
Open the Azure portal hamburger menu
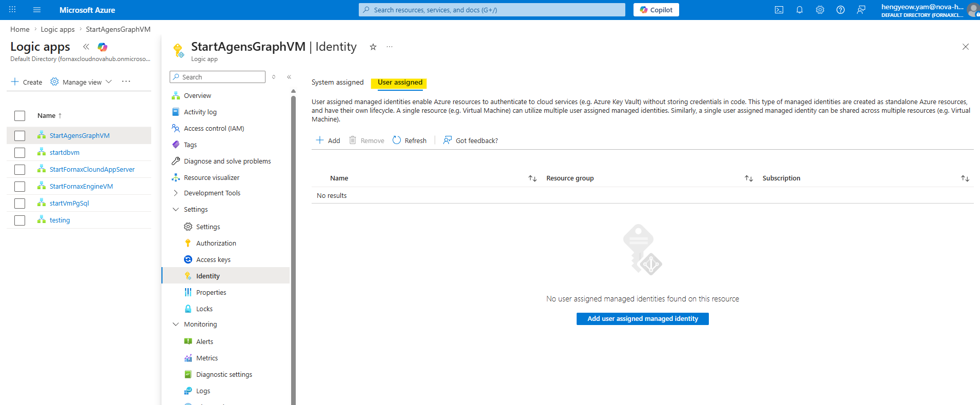pos(36,10)
